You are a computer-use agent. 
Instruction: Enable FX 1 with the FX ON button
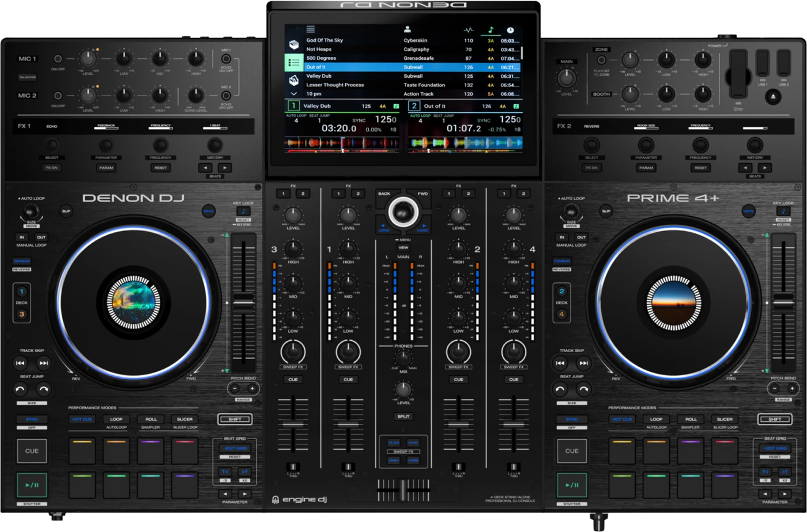[x=52, y=168]
